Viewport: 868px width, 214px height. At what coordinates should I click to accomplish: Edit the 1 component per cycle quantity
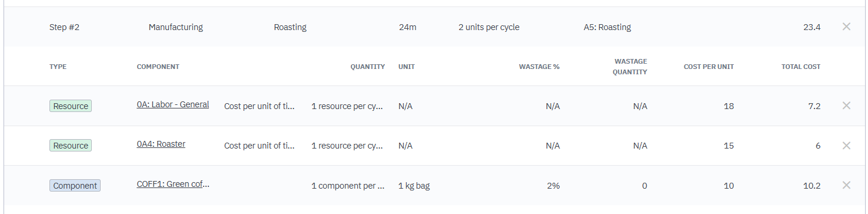click(348, 186)
